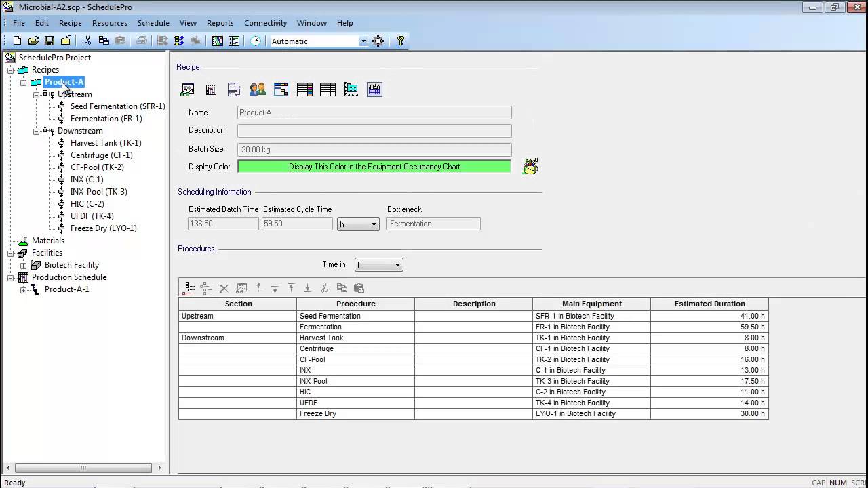Open the Recipe menu
This screenshot has width=868, height=488.
(71, 23)
